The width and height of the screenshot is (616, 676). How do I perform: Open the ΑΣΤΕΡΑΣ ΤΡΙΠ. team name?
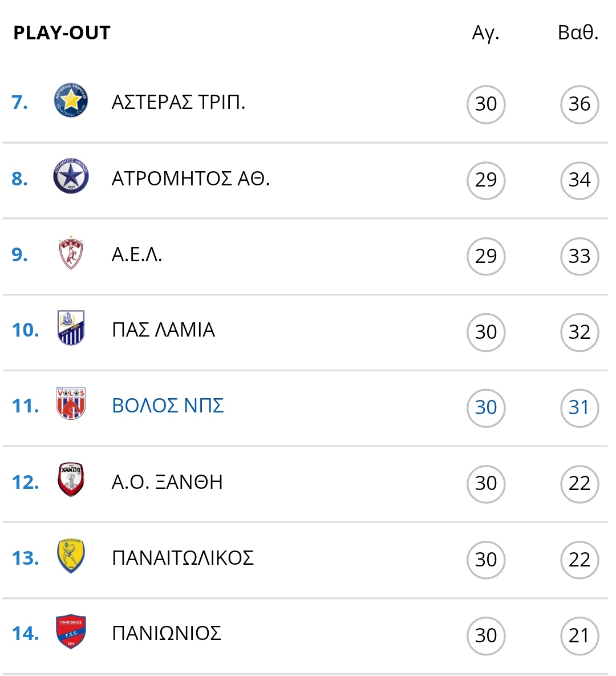coord(179,102)
